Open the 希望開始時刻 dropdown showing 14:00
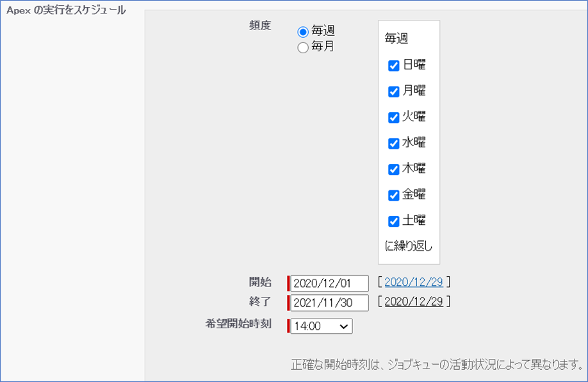The height and width of the screenshot is (382, 588). [321, 326]
